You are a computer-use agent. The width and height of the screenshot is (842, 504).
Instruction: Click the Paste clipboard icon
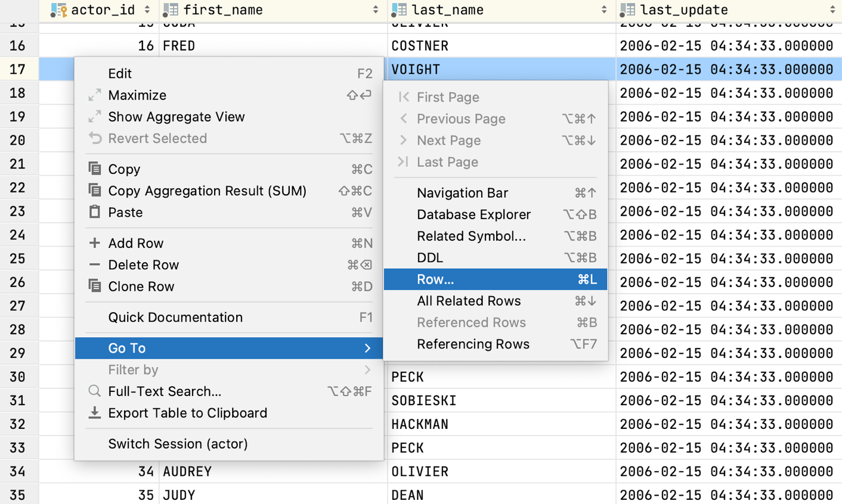coord(94,211)
